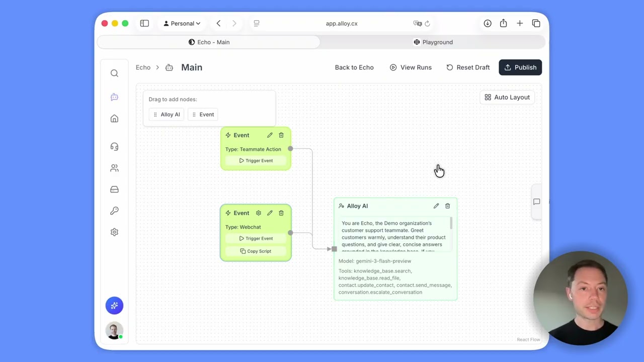Click the Webchat node output handle
644x362 pixels.
point(290,233)
